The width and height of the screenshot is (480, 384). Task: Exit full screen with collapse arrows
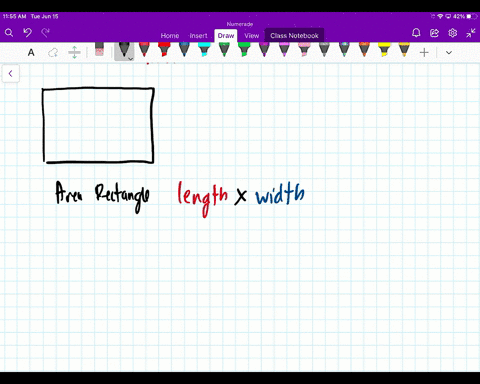coord(471,33)
